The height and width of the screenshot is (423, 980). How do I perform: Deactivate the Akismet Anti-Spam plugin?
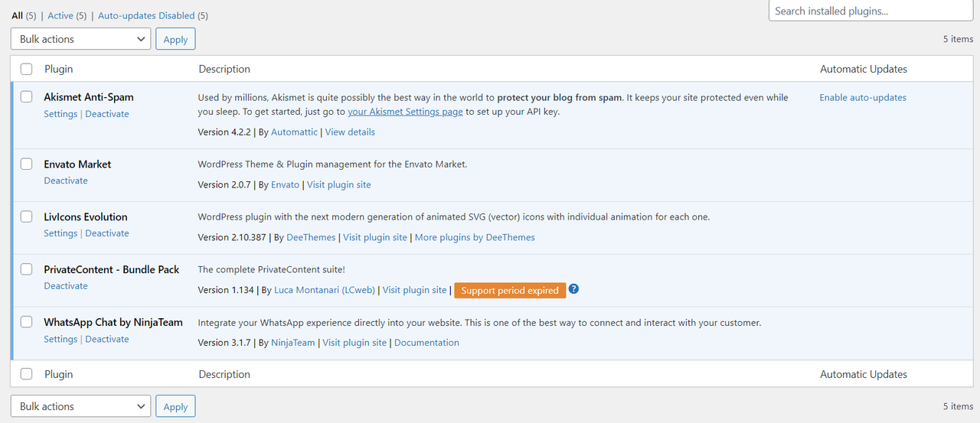(107, 114)
